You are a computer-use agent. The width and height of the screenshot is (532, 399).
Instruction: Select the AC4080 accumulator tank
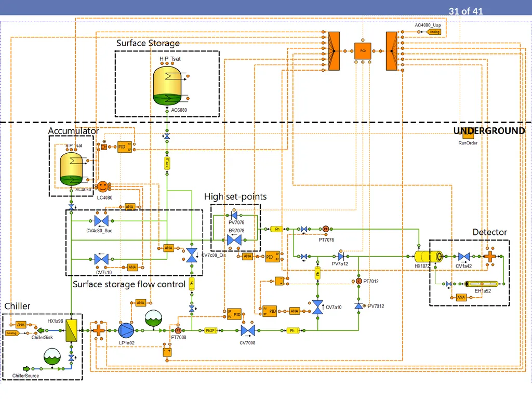71,169
